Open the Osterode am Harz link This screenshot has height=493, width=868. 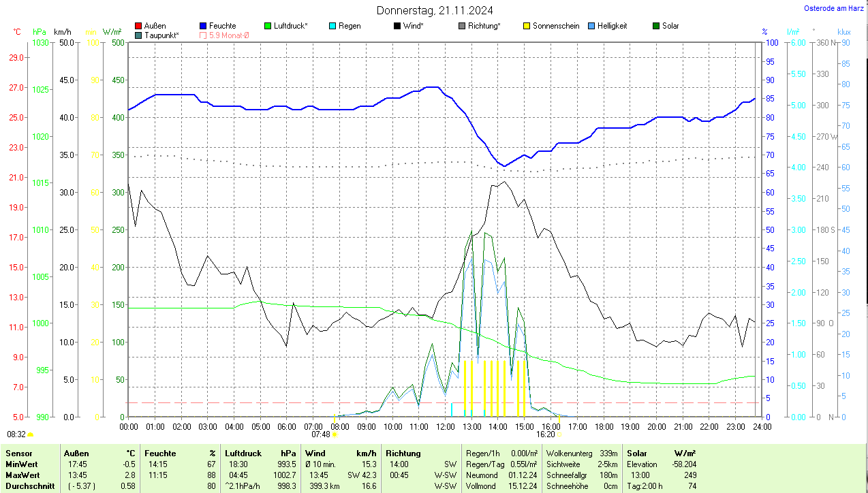(833, 8)
